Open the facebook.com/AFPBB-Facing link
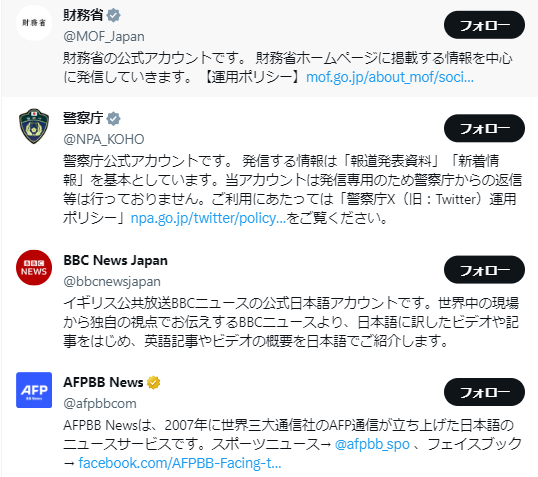538x477 pixels. tap(180, 463)
